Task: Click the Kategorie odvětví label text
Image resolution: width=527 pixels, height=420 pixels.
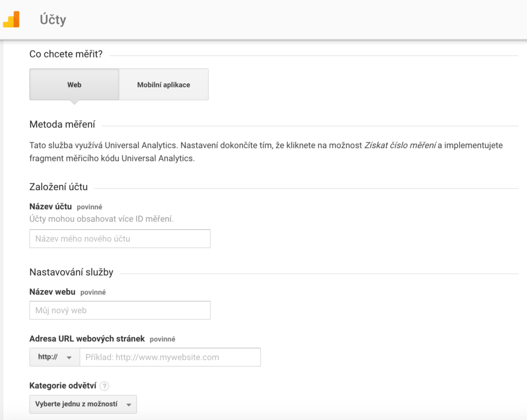Action: coord(62,386)
